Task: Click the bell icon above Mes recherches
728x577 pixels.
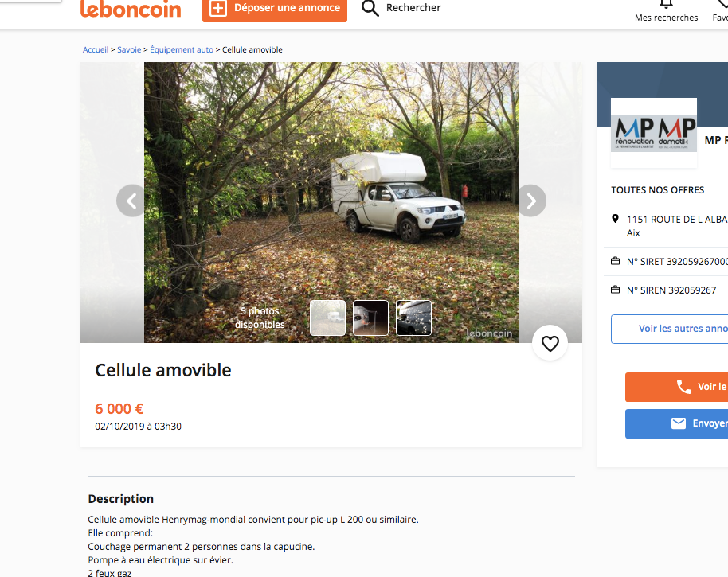Action: pyautogui.click(x=666, y=4)
